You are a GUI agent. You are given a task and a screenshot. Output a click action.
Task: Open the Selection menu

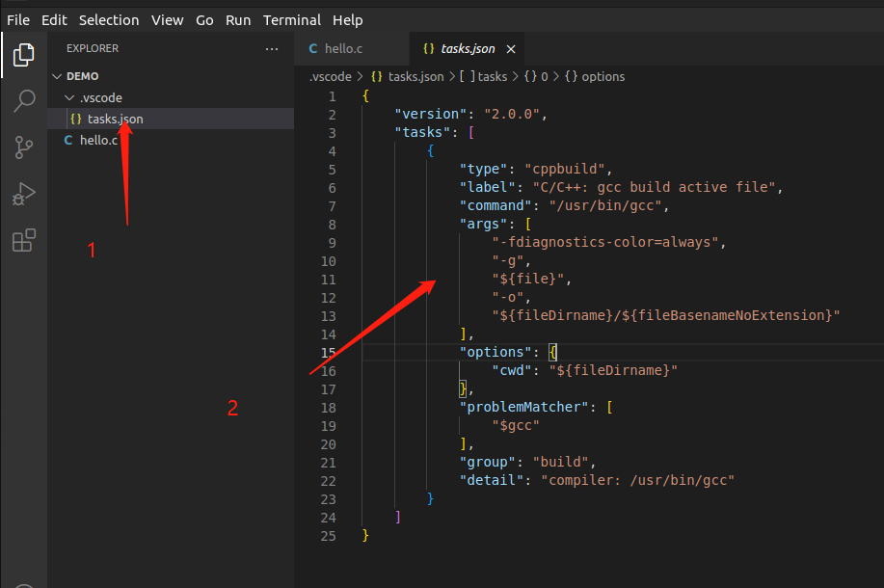click(109, 19)
